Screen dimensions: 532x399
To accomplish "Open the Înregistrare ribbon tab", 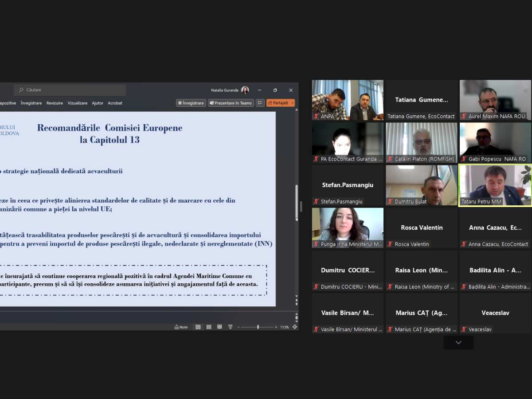I will click(31, 103).
